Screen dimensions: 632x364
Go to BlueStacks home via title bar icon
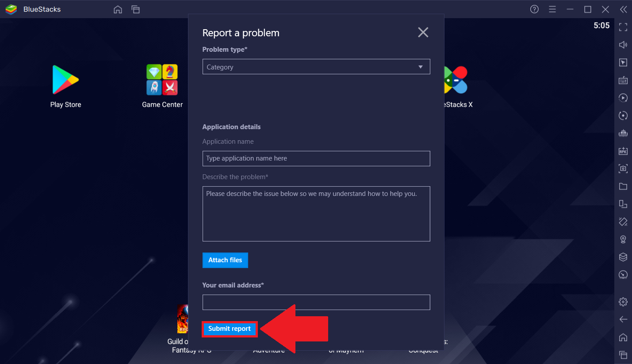(118, 9)
